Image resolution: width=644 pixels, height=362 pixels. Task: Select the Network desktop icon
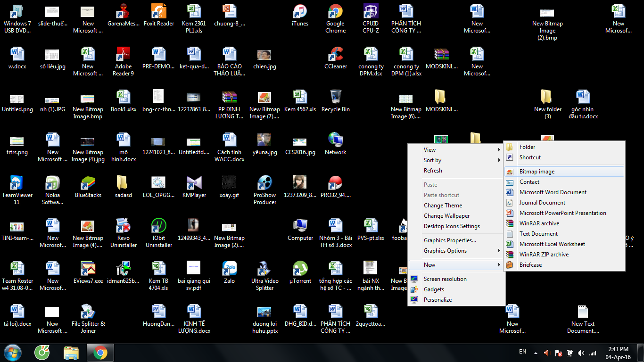pyautogui.click(x=336, y=144)
